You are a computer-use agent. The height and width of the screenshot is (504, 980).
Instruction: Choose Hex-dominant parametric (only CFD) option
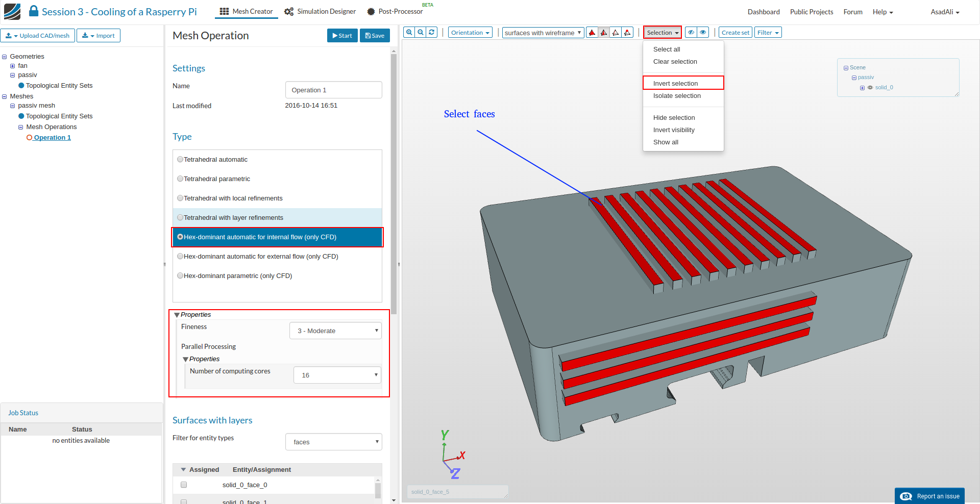click(180, 276)
